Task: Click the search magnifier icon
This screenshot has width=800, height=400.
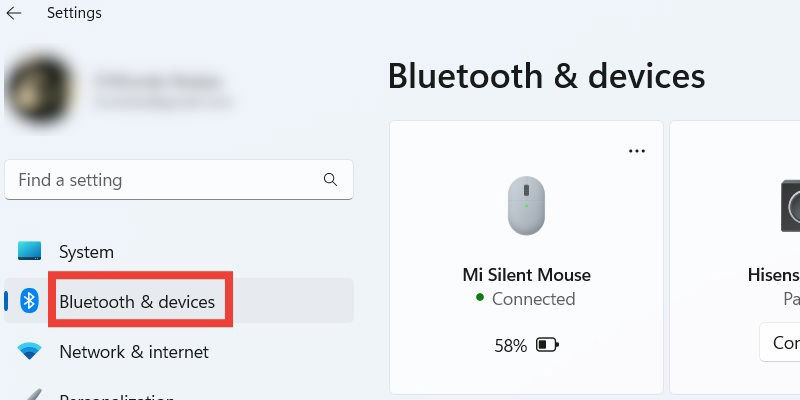Action: coord(330,180)
